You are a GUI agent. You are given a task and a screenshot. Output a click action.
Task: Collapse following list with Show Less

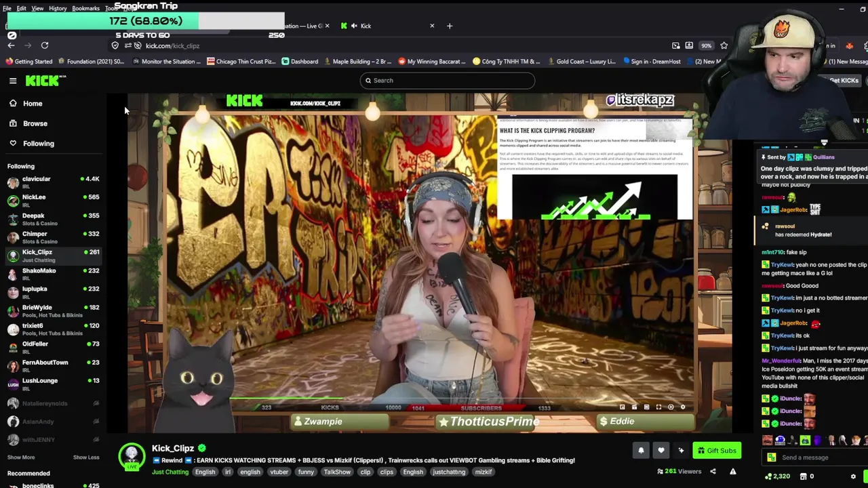(86, 457)
